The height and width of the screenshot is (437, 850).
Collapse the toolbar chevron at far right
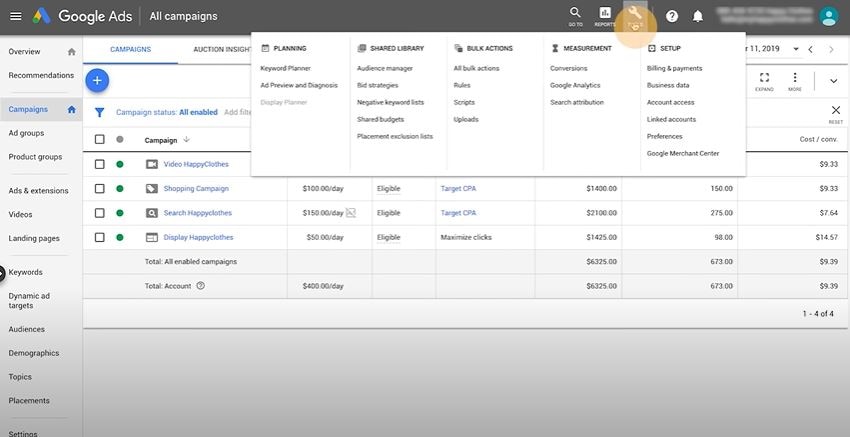coord(834,81)
